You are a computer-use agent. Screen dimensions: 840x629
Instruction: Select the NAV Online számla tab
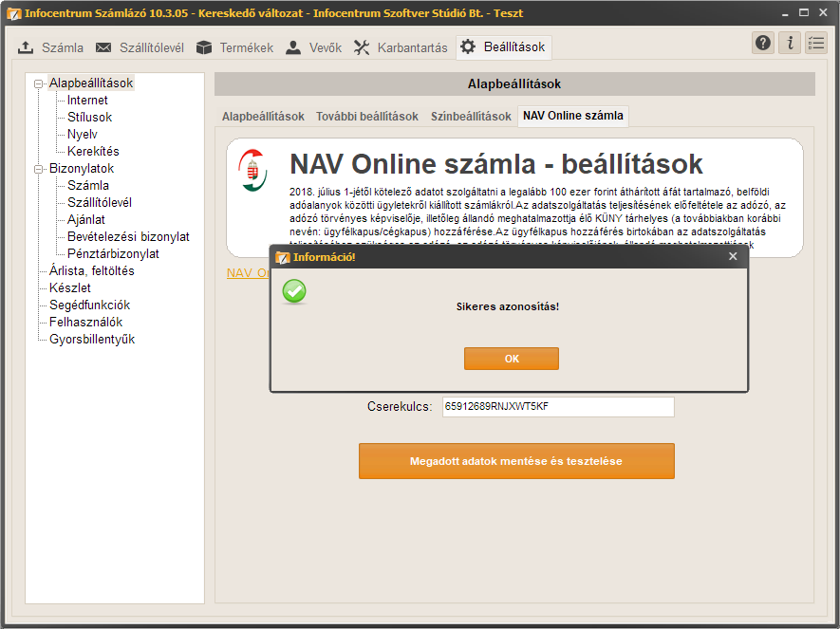[x=572, y=116]
